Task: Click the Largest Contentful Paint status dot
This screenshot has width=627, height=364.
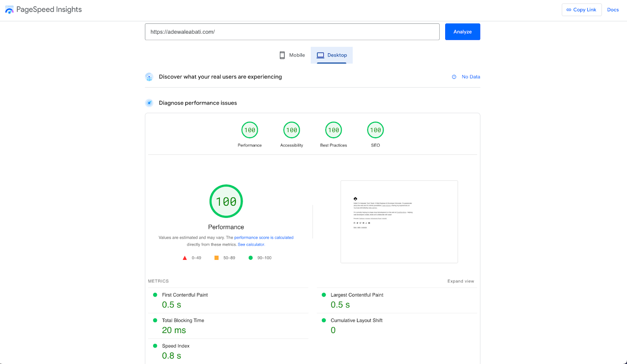Action: pyautogui.click(x=324, y=295)
